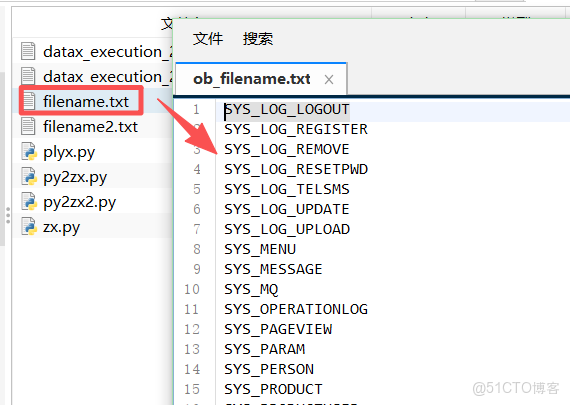
Task: Select filename.txt in the file list
Action: pos(86,101)
